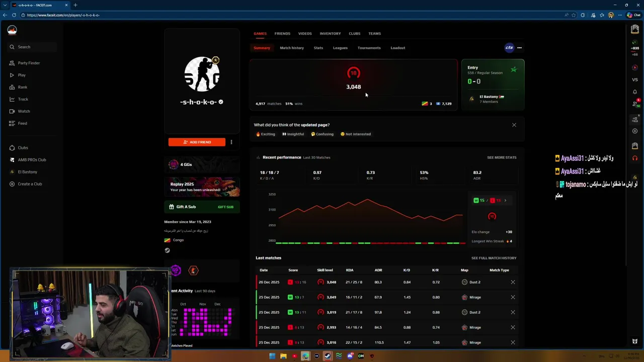Choose the Not interested feedback option
The width and height of the screenshot is (644, 362).
[356, 134]
